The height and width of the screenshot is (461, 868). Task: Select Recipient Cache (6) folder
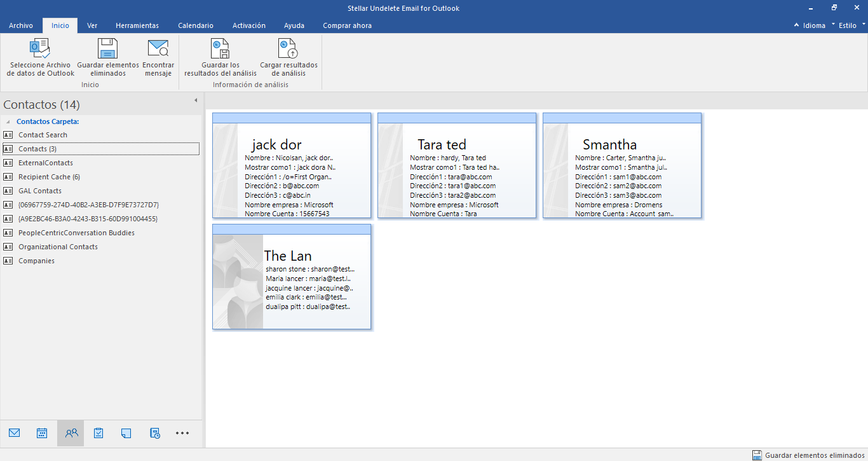pos(100,177)
